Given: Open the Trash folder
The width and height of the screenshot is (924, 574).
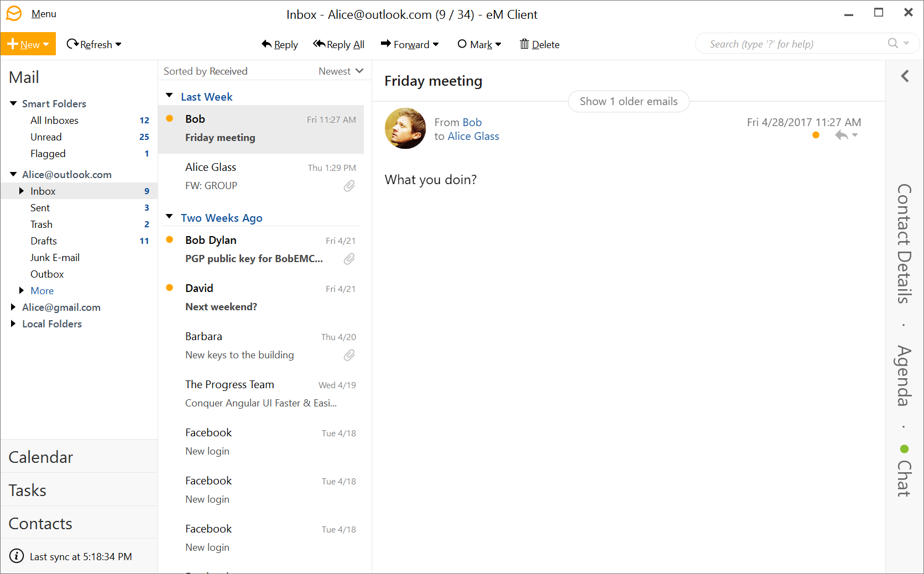Looking at the screenshot, I should coord(79,224).
